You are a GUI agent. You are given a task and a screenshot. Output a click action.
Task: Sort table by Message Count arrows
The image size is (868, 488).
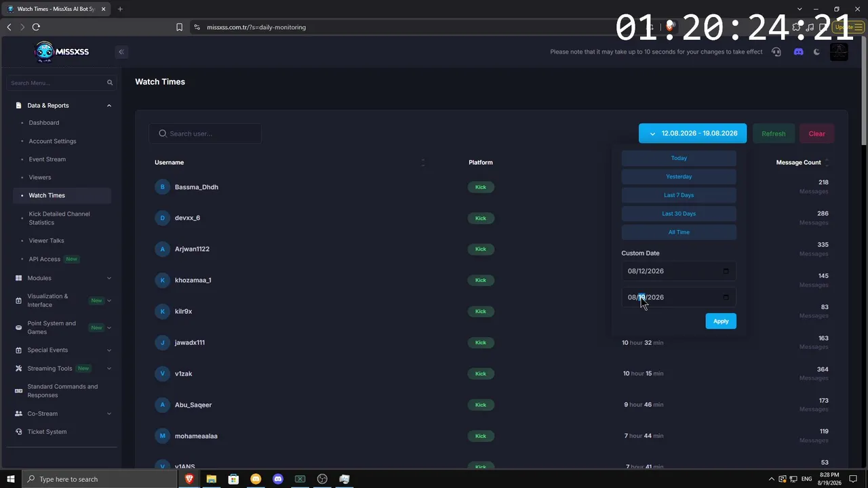click(x=826, y=163)
